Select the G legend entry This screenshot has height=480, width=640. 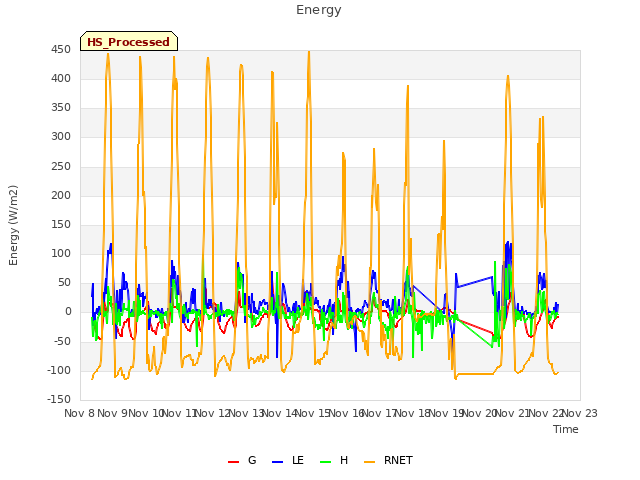[x=242, y=460]
